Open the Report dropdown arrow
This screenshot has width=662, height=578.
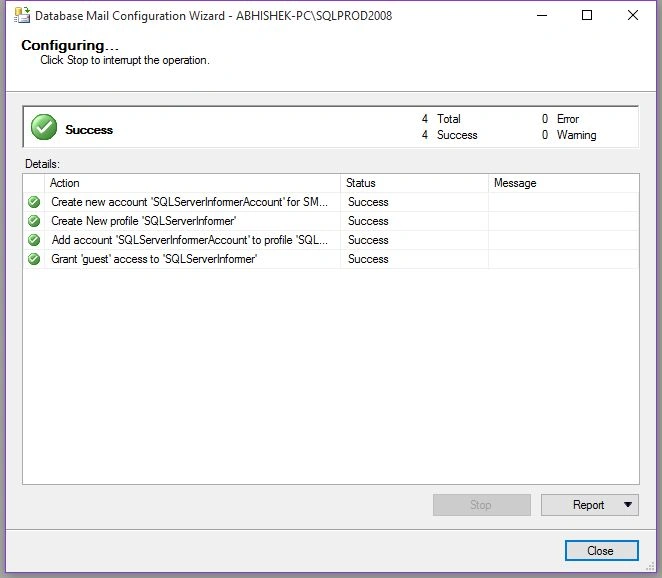(x=628, y=505)
